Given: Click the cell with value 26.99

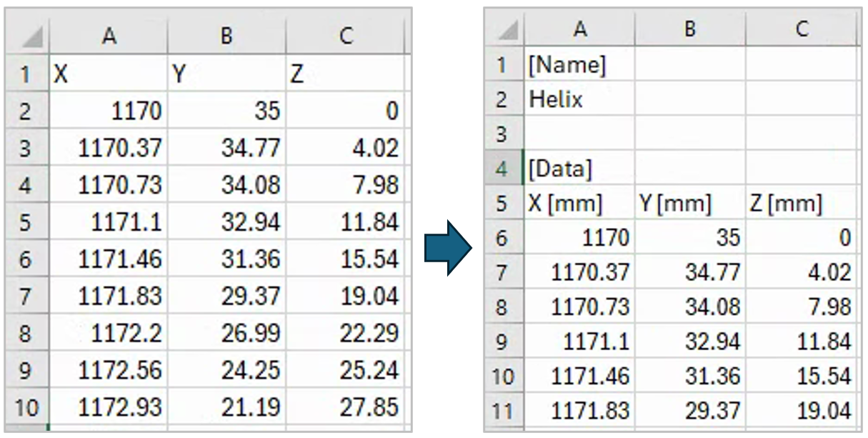Looking at the screenshot, I should 226,334.
